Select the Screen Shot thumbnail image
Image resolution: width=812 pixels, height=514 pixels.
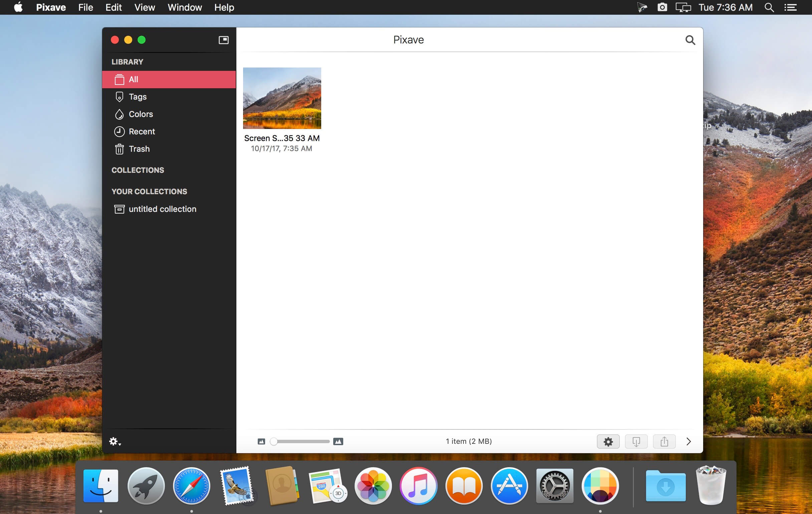[282, 98]
